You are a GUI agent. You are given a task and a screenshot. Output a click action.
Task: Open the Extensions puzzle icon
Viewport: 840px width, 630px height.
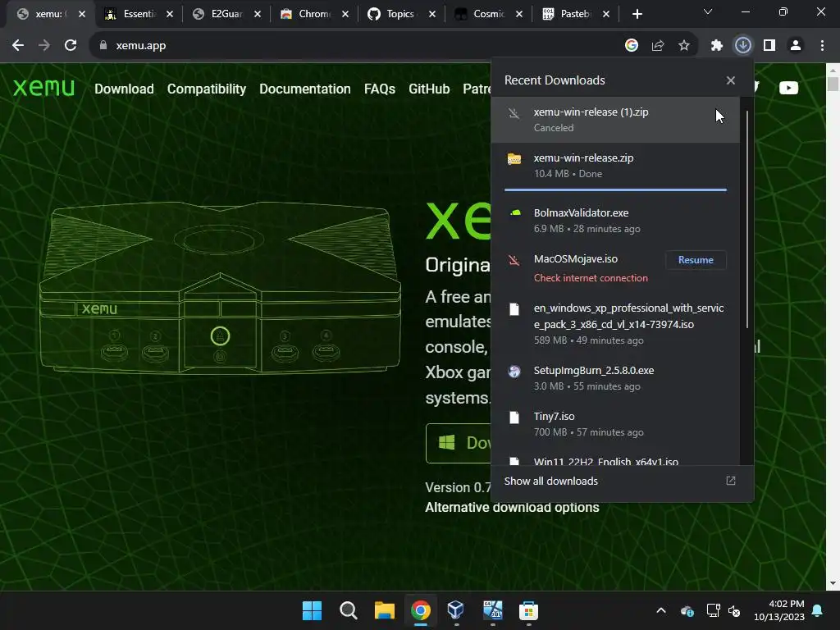[717, 46]
